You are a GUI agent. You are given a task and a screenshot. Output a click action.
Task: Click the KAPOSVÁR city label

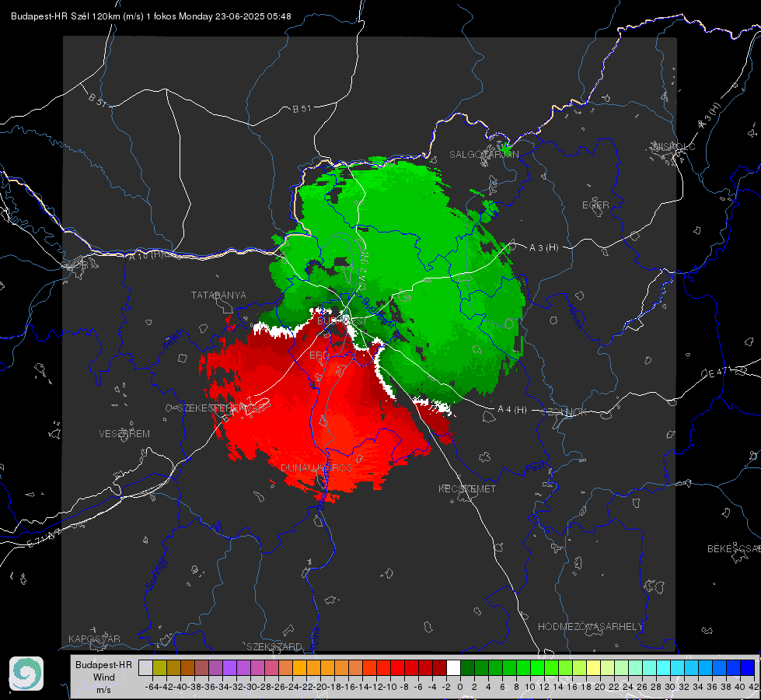click(x=94, y=639)
